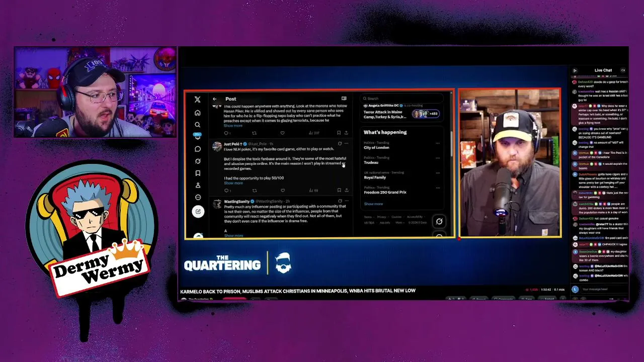Repost the Hasan Piker reply post
The width and height of the screenshot is (644, 362).
[254, 133]
